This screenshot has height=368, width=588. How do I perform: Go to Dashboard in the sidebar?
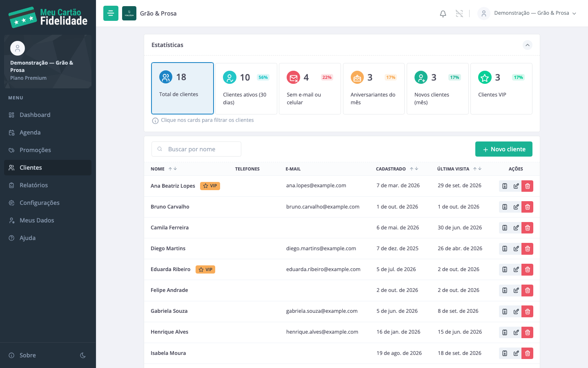coord(48,115)
